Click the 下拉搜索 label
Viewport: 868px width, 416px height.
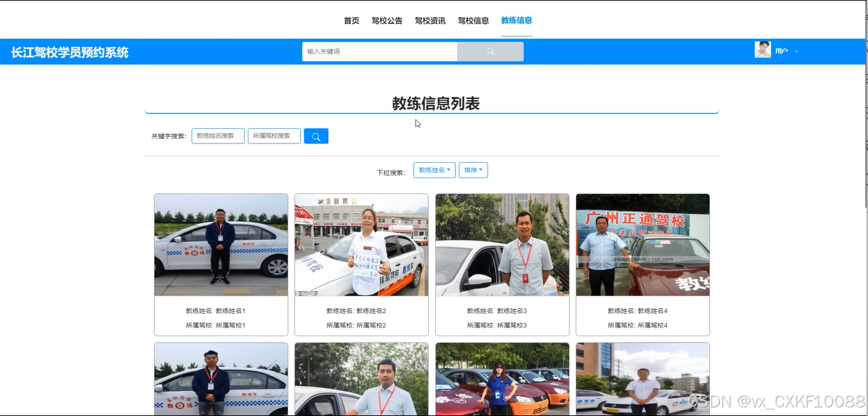pos(391,173)
